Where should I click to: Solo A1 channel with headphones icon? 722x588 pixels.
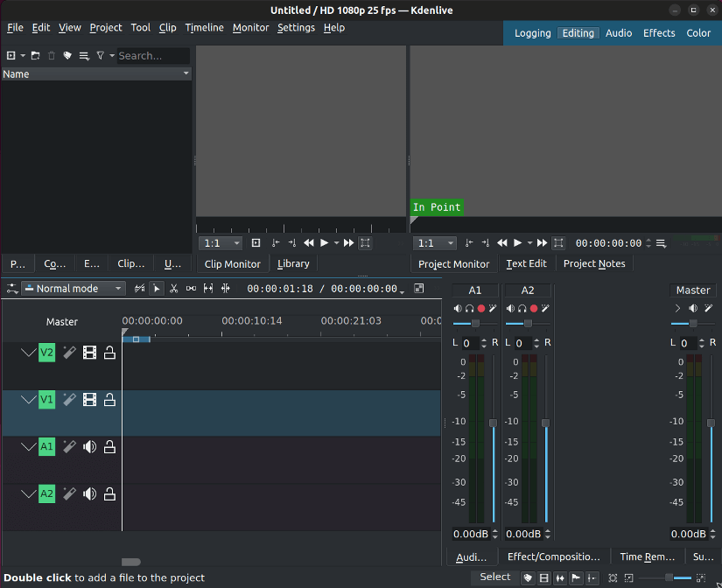pyautogui.click(x=469, y=309)
